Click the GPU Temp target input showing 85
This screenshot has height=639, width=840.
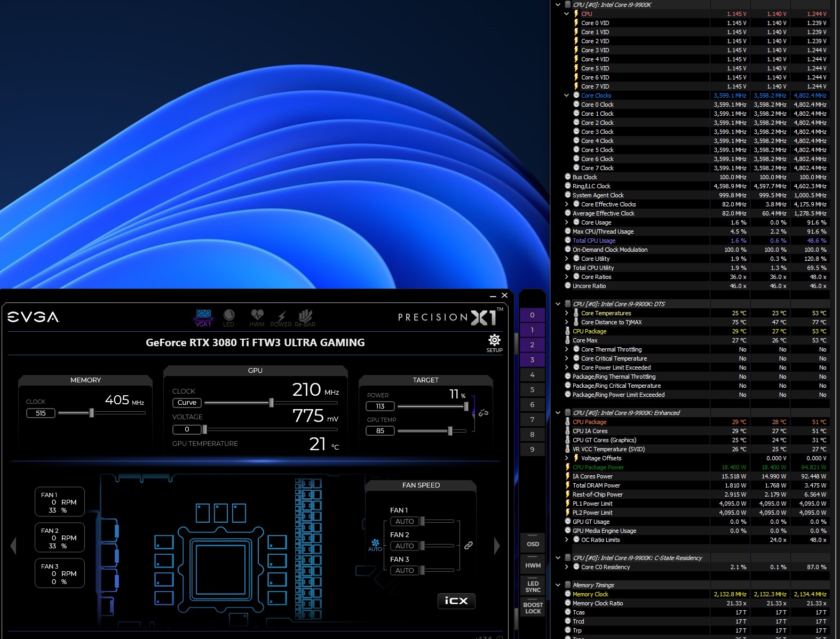pyautogui.click(x=380, y=430)
